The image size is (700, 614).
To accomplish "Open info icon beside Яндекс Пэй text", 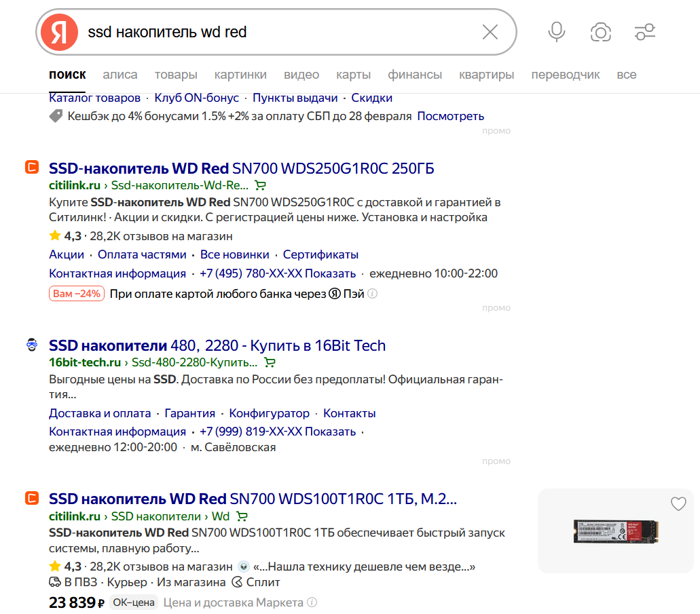I will point(372,294).
